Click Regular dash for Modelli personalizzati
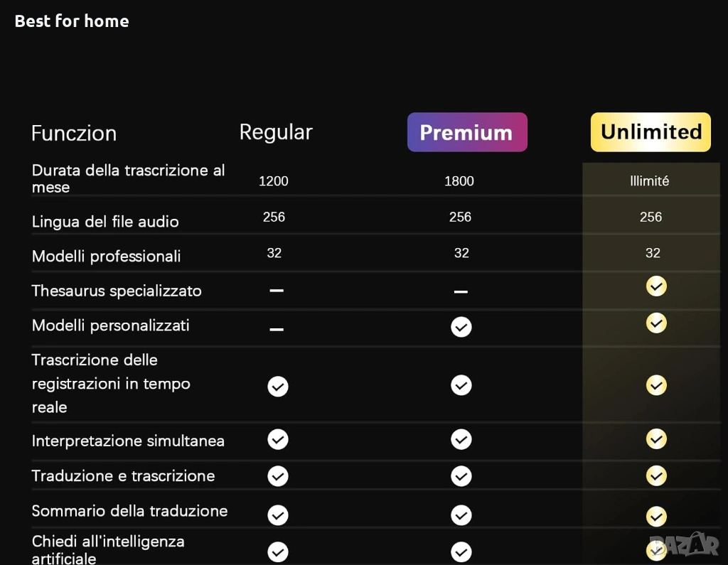728x565 pixels. (x=277, y=329)
